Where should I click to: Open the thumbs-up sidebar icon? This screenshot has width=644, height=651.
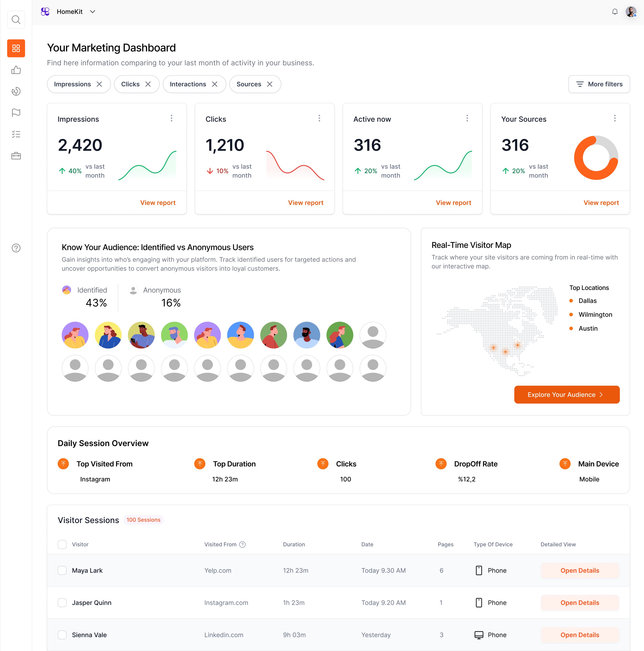pyautogui.click(x=16, y=70)
